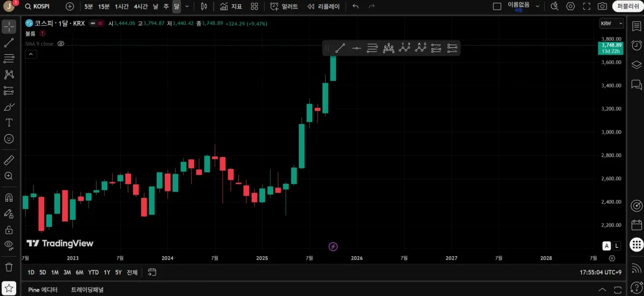Viewport: 644px width, 296px height.
Task: Open the Pine 에디터 tab
Action: click(43, 290)
